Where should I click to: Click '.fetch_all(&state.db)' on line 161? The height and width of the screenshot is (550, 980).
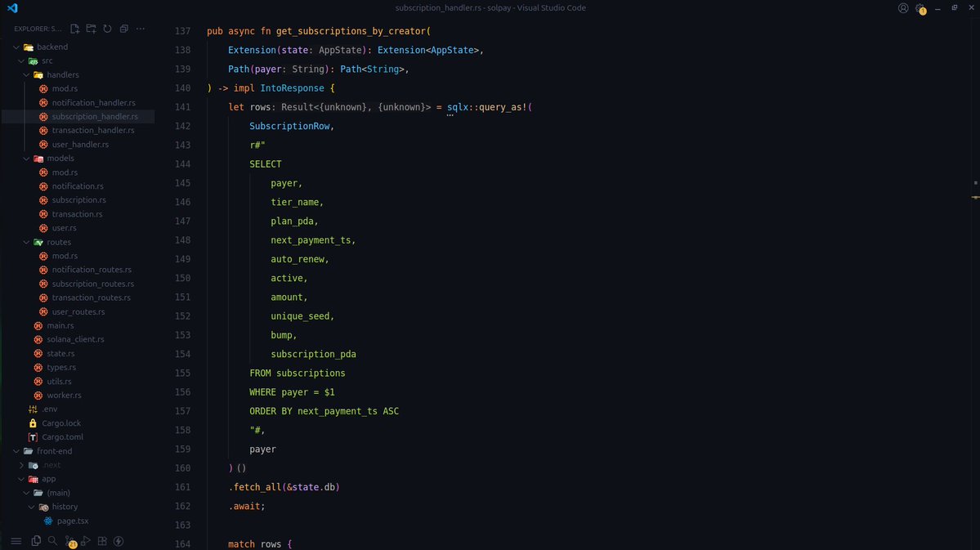(284, 488)
